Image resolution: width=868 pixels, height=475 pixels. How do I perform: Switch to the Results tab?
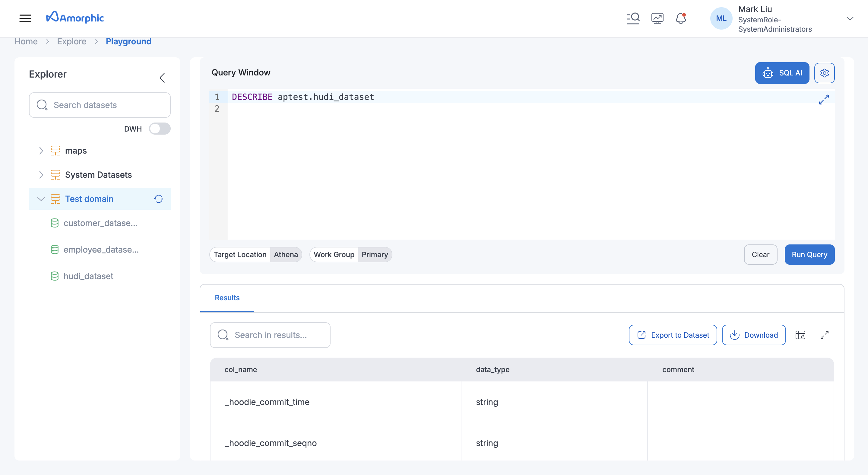[x=227, y=298]
